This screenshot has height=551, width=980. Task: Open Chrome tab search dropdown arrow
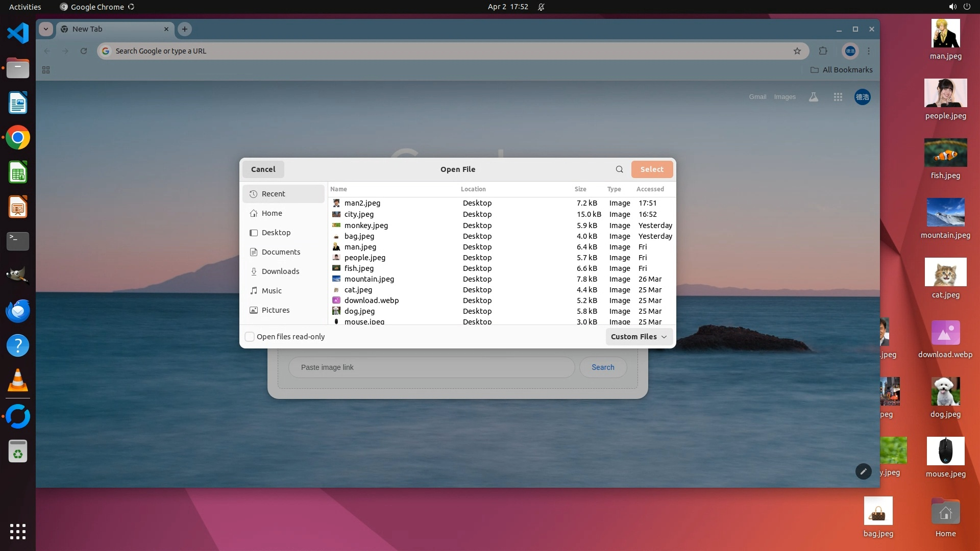46,29
